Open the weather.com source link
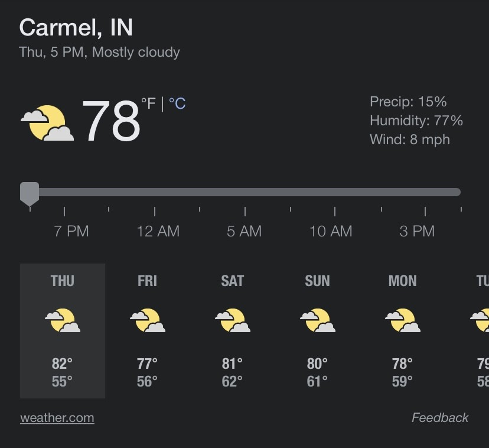Image resolution: width=489 pixels, height=448 pixels. [57, 418]
